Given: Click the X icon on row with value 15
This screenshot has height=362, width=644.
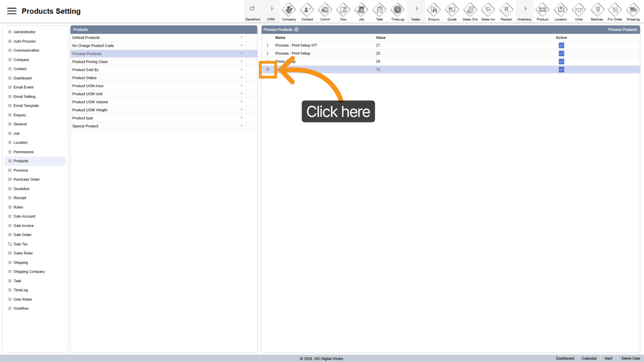Looking at the screenshot, I should pyautogui.click(x=268, y=69).
